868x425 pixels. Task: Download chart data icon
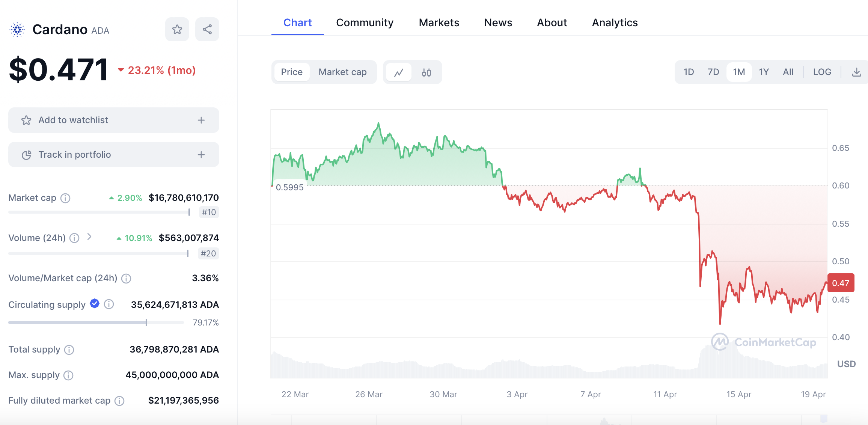pyautogui.click(x=856, y=72)
